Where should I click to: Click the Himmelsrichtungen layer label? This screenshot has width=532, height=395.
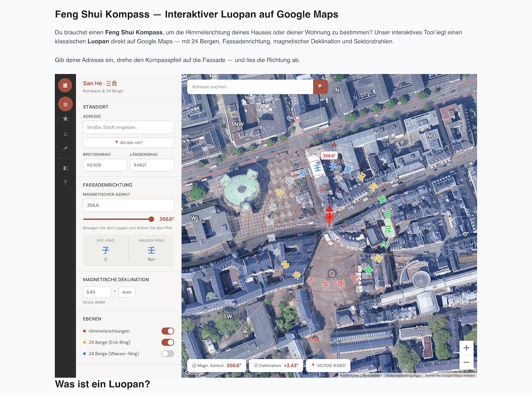click(109, 331)
